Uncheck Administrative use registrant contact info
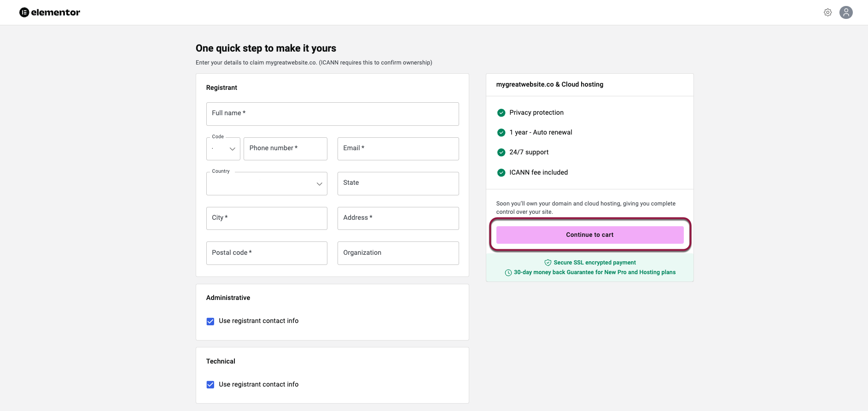The height and width of the screenshot is (411, 868). click(210, 322)
